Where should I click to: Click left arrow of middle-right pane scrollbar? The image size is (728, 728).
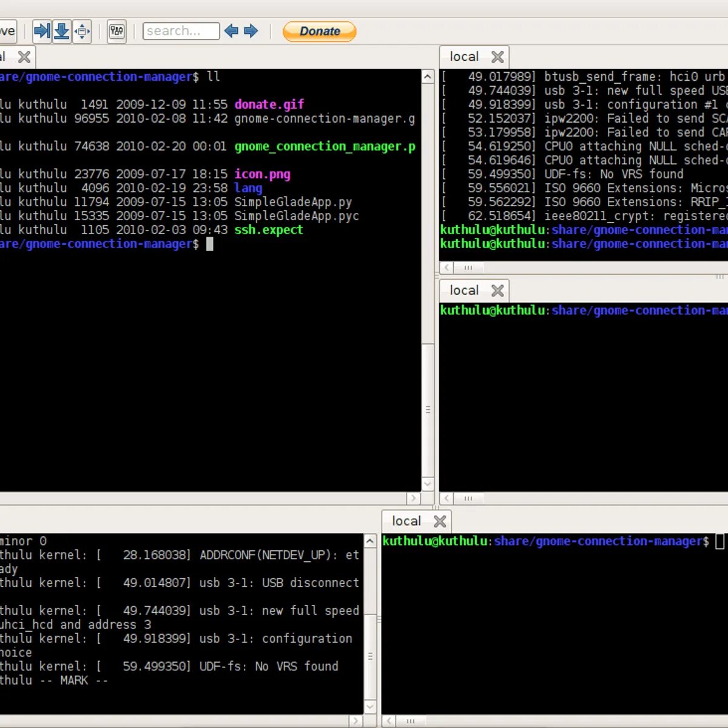pyautogui.click(x=447, y=498)
